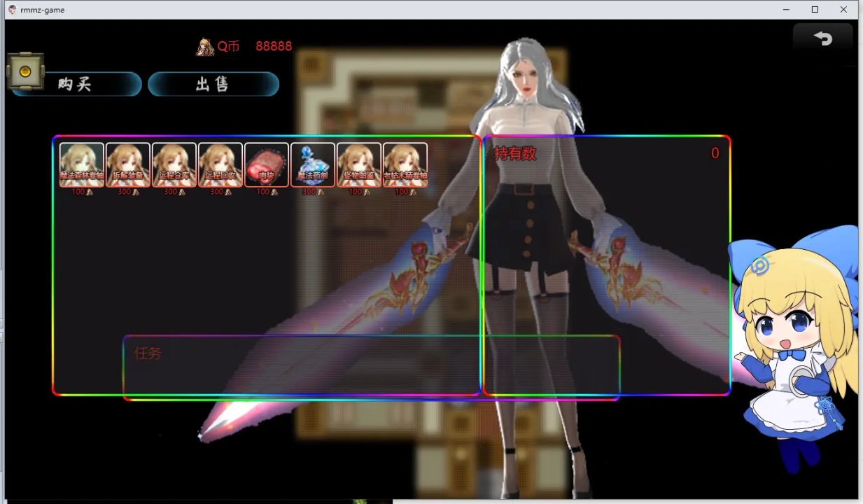The width and height of the screenshot is (863, 504).
Task: Click the gold gear emblem icon
Action: pos(26,71)
